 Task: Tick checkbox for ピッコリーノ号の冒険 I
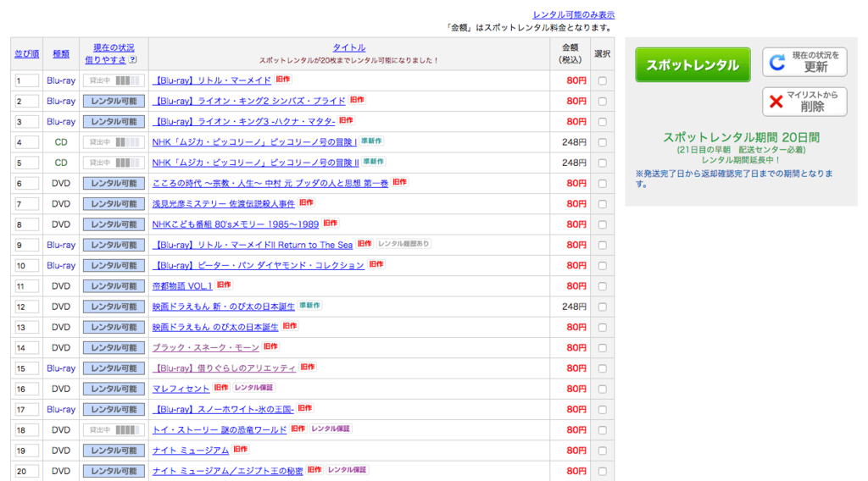point(603,142)
